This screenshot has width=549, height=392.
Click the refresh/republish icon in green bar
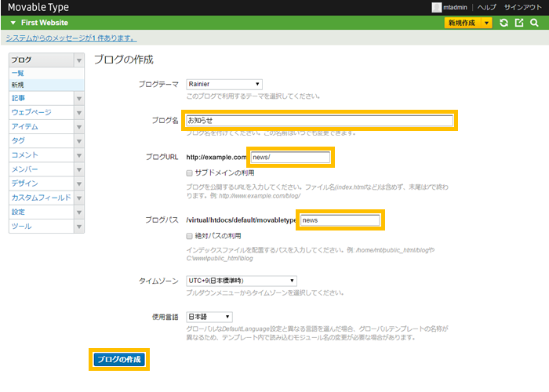click(x=504, y=24)
